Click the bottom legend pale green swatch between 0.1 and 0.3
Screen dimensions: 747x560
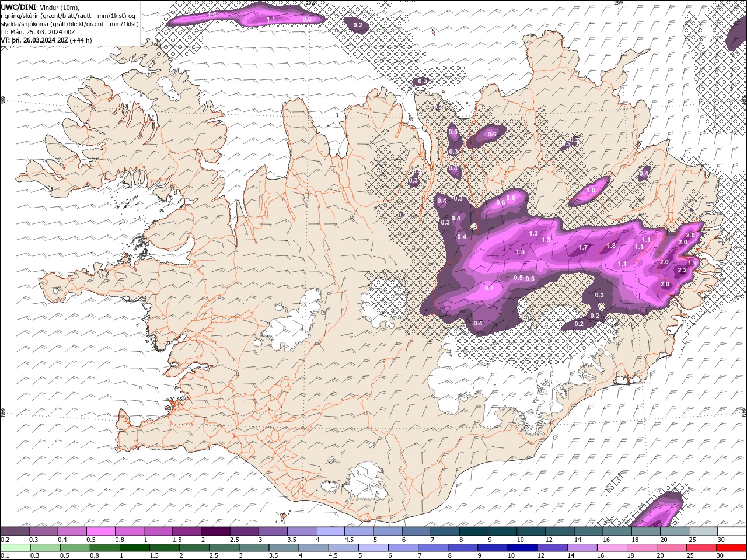(x=15, y=548)
